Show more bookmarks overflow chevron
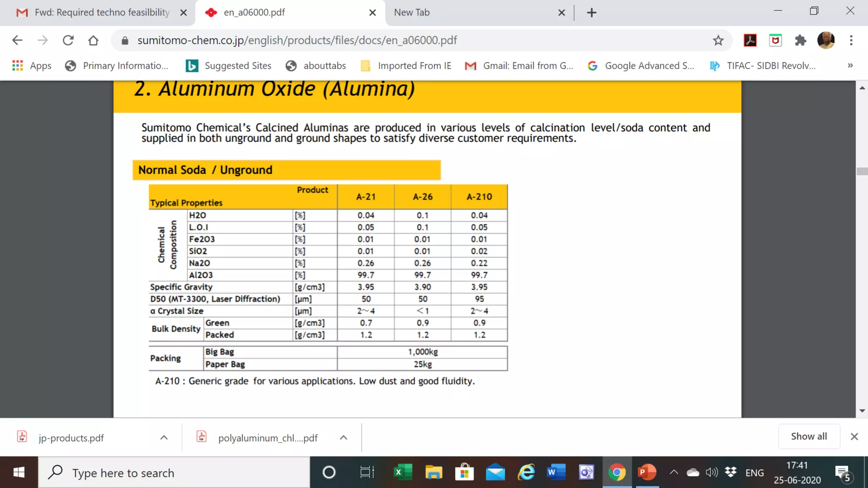The width and height of the screenshot is (868, 488). click(x=850, y=66)
